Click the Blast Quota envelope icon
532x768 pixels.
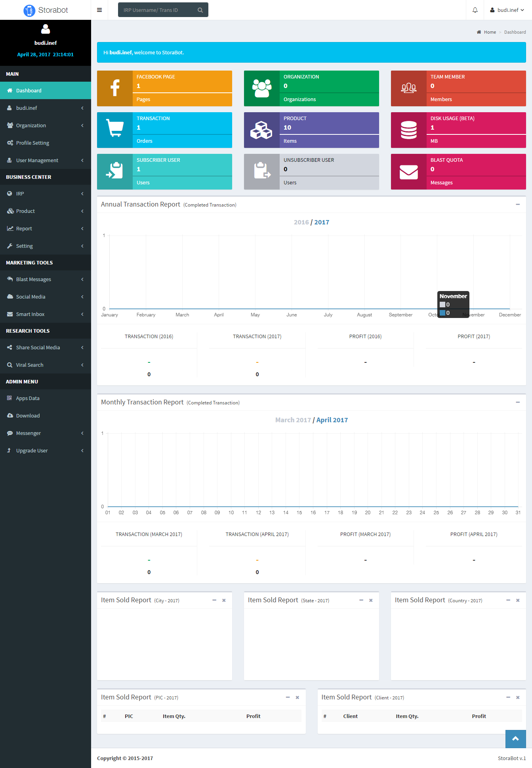click(409, 172)
